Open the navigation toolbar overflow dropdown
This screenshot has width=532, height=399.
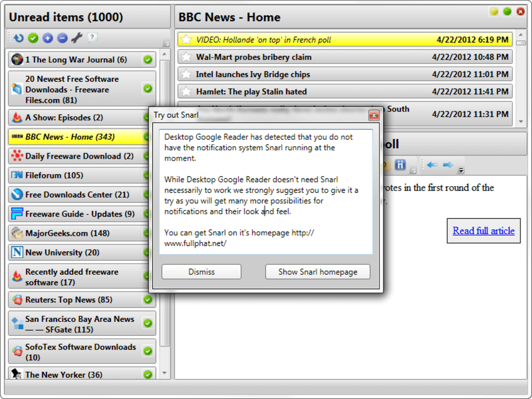point(461,171)
